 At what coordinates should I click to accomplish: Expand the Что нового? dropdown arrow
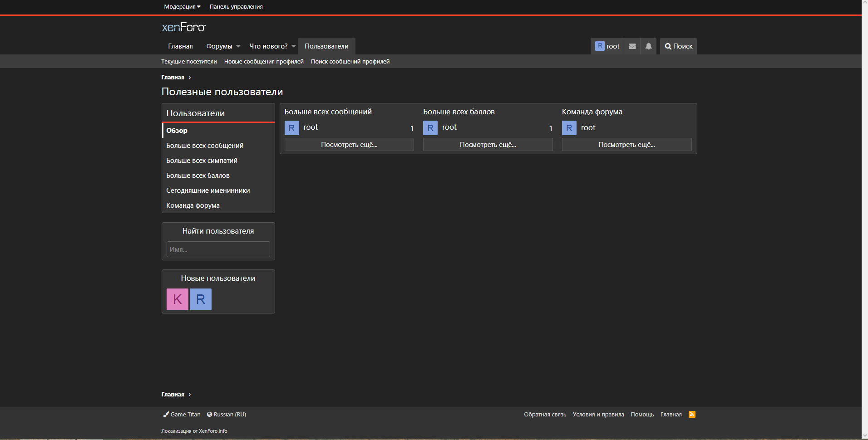coord(294,46)
